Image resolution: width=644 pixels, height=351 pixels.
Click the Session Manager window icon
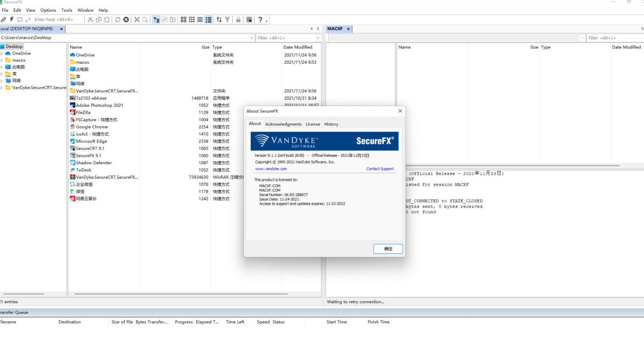click(x=249, y=19)
